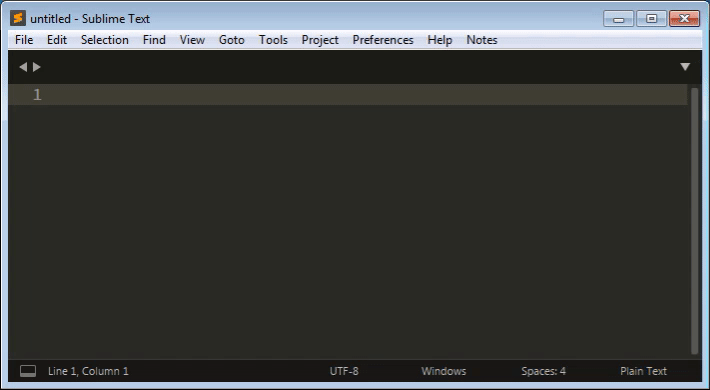Go to previous tab with left arrow
The width and height of the screenshot is (710, 390).
[23, 67]
